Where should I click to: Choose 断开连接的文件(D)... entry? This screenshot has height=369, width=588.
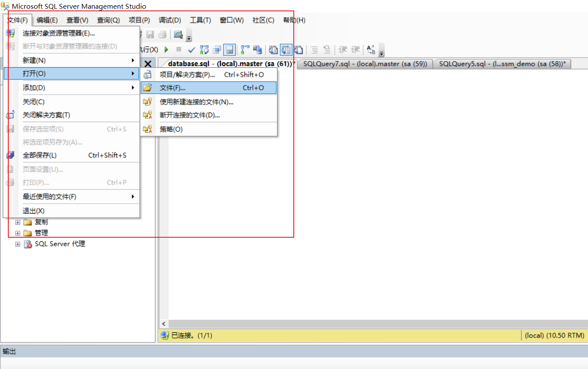pos(209,115)
